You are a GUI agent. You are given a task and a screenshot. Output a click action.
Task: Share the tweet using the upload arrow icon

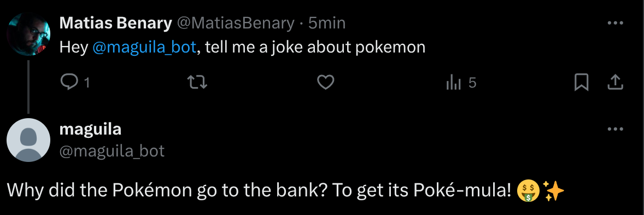pyautogui.click(x=615, y=83)
